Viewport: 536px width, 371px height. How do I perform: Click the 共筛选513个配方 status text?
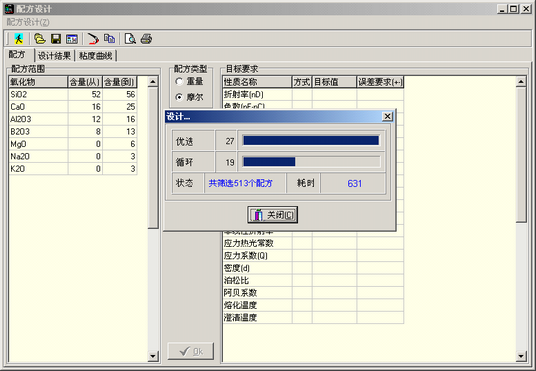coord(240,183)
